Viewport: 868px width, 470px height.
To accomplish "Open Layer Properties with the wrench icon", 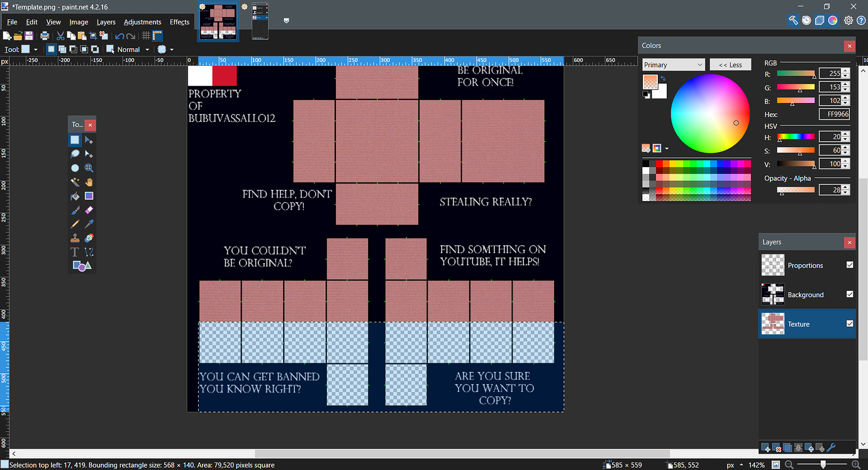I will point(832,447).
